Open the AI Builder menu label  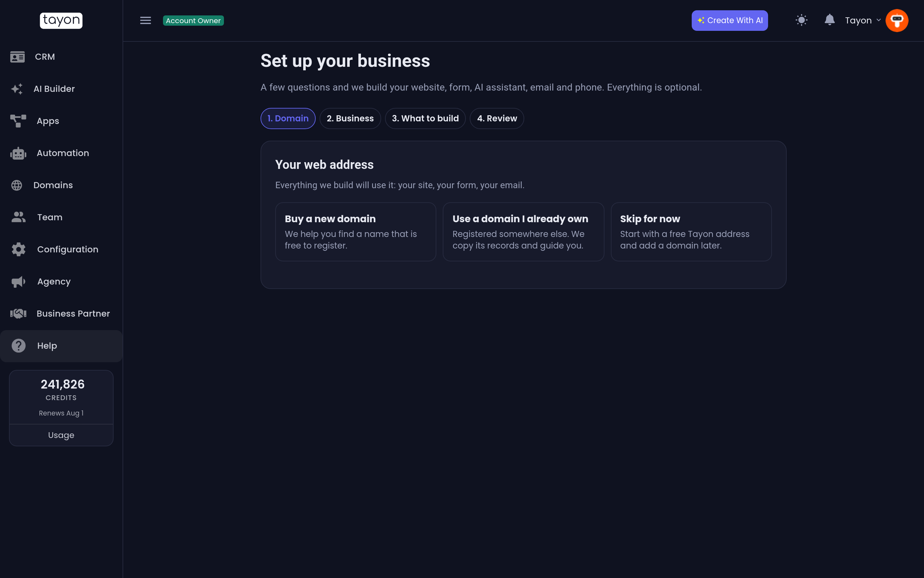tap(54, 89)
